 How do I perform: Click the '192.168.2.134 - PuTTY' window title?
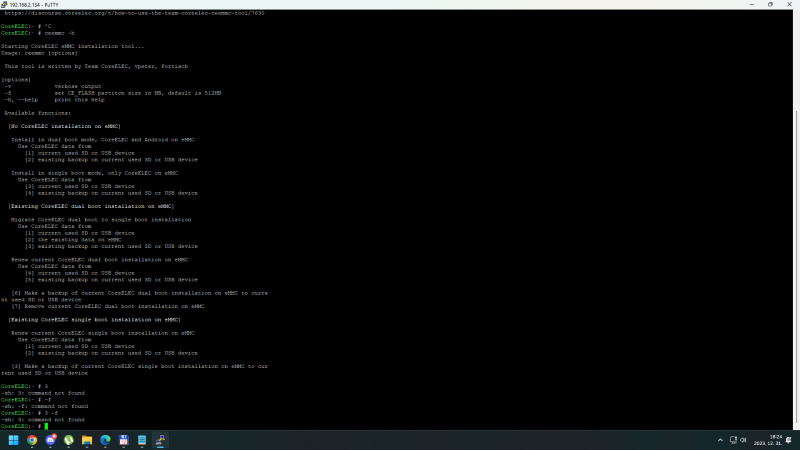pyautogui.click(x=34, y=5)
